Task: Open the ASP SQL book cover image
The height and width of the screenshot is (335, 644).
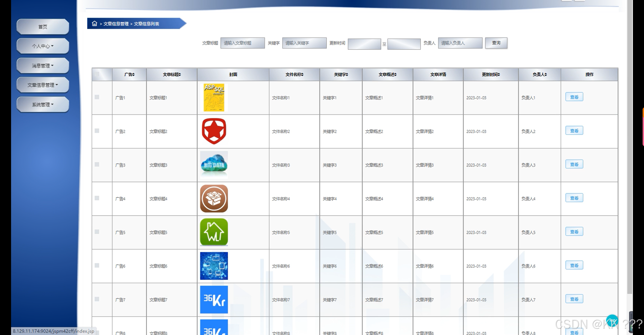Action: 214,98
